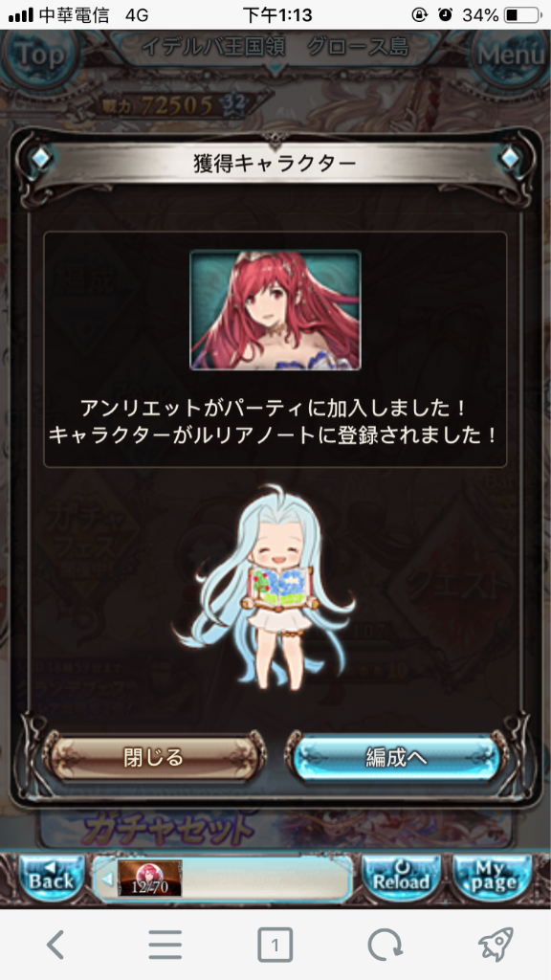Tap the game's Back button
Viewport: 551px width, 980px height.
(52, 878)
